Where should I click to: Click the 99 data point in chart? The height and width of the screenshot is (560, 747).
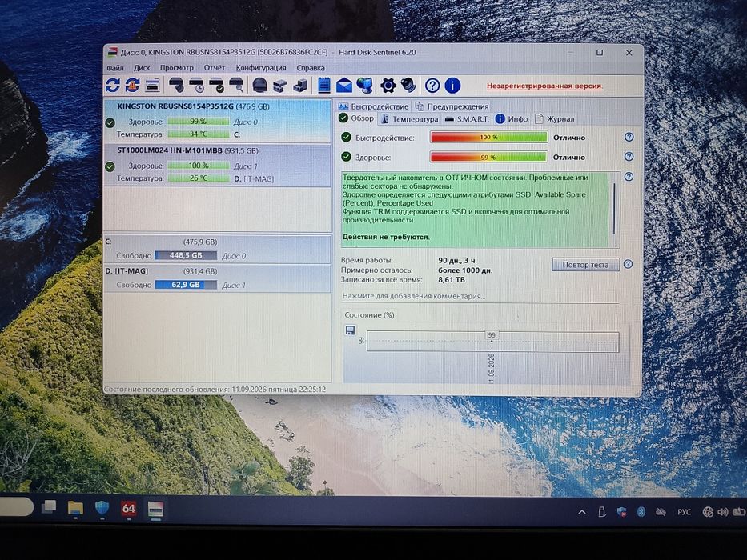click(492, 335)
